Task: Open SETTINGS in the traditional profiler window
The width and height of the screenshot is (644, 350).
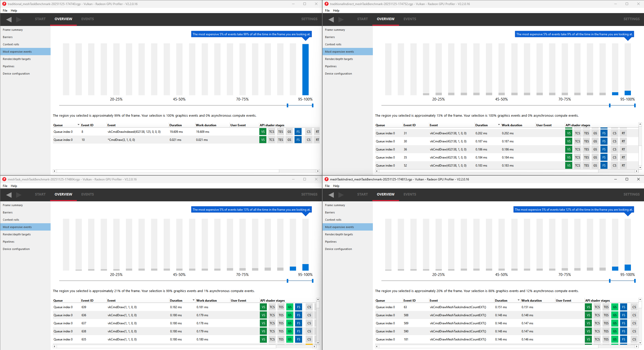Action: click(x=309, y=19)
